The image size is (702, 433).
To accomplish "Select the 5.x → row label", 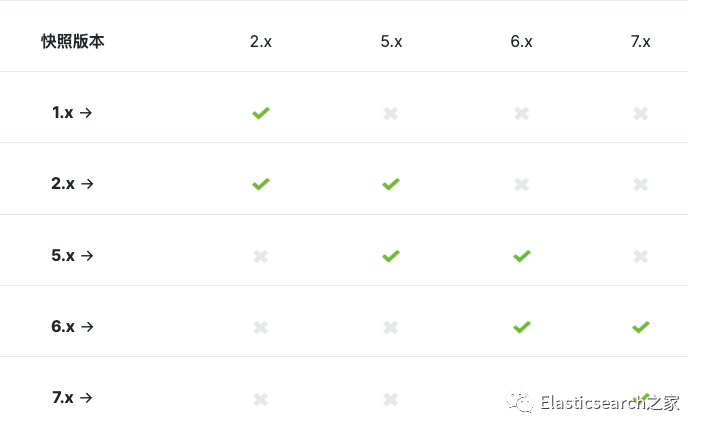I will point(72,256).
